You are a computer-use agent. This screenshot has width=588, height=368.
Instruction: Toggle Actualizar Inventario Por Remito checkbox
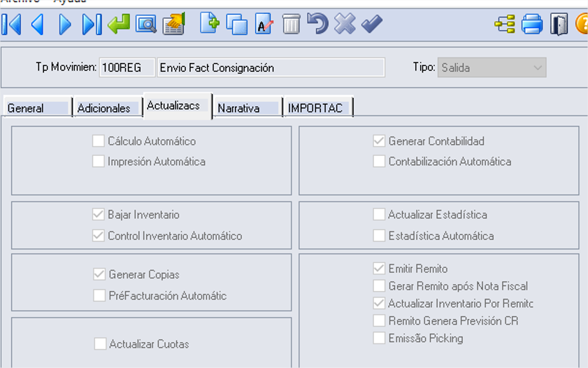pyautogui.click(x=379, y=303)
